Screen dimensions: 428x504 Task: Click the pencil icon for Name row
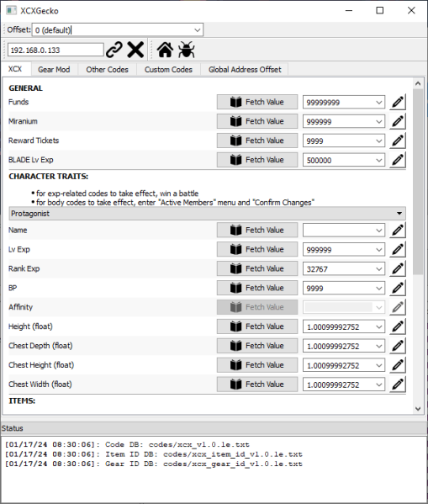[x=398, y=231]
